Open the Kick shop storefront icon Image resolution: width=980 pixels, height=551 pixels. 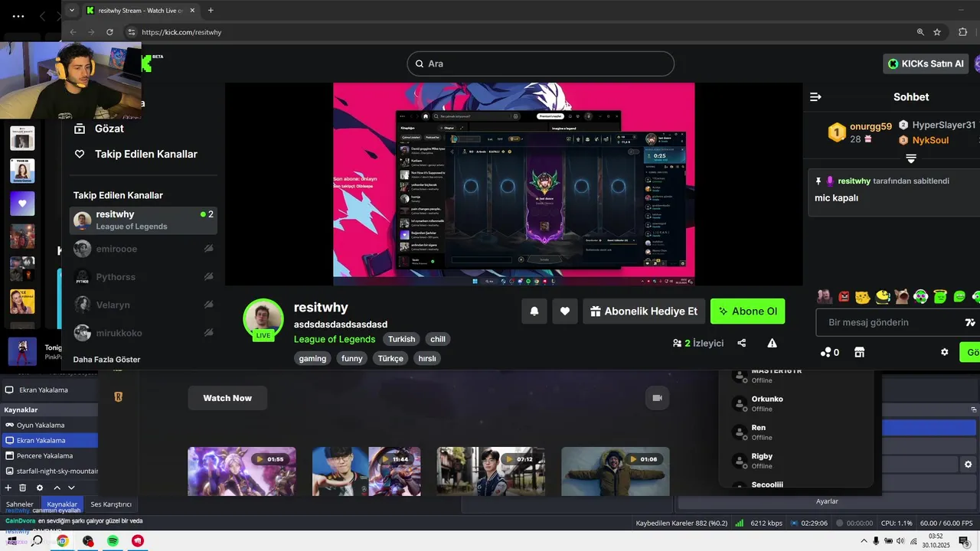click(x=859, y=352)
